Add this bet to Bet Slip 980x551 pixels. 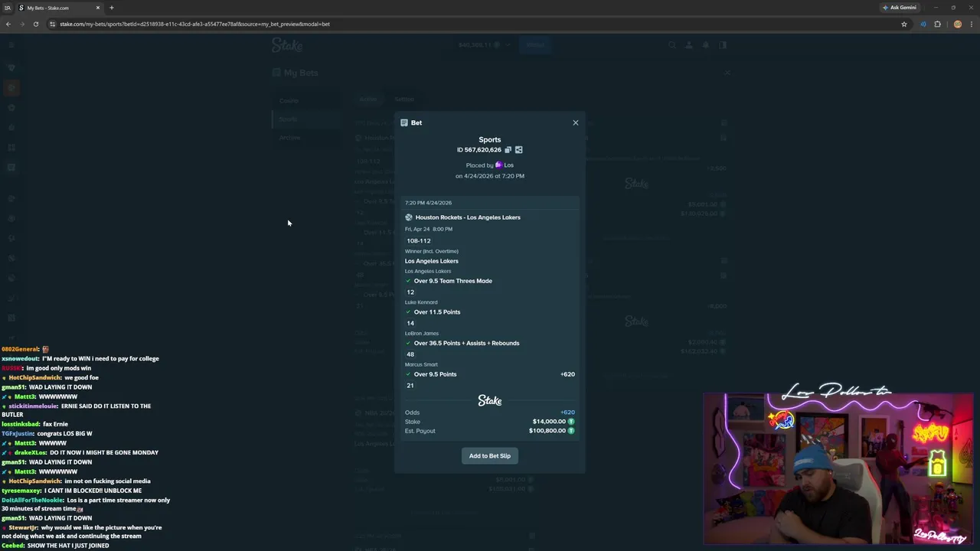[x=490, y=456]
